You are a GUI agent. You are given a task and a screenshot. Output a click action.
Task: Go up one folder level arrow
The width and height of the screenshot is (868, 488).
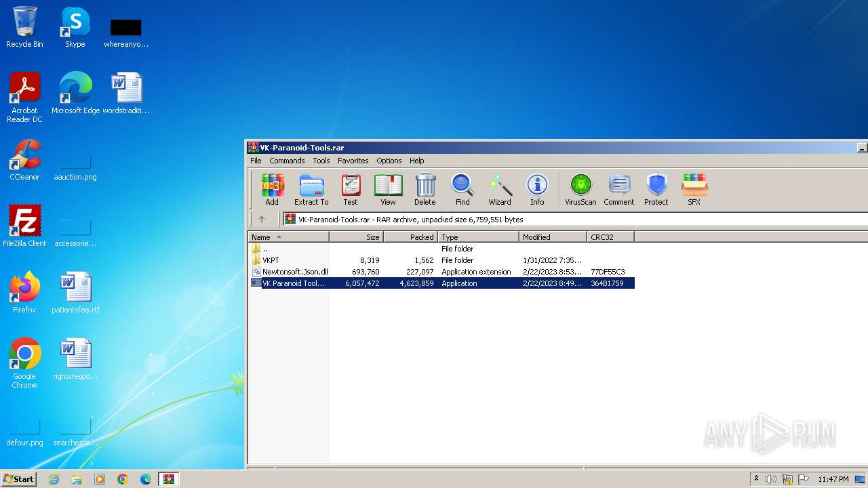point(262,219)
